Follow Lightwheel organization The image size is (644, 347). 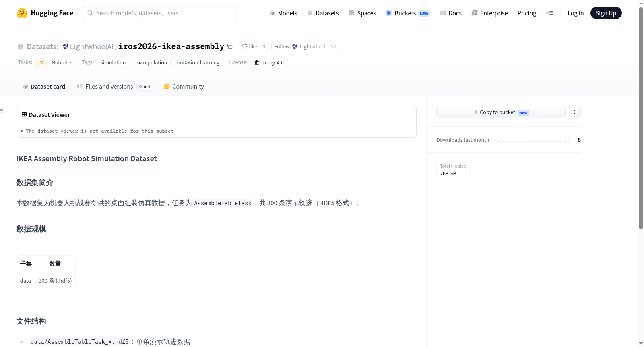300,46
